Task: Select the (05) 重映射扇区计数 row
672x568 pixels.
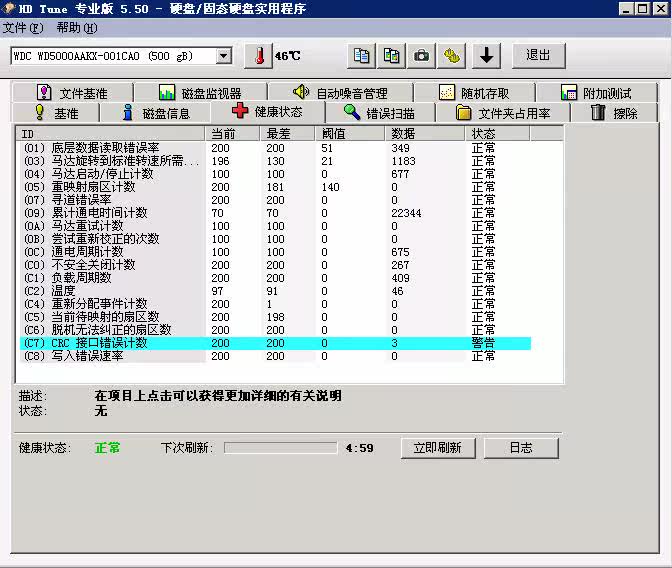Action: 276,187
